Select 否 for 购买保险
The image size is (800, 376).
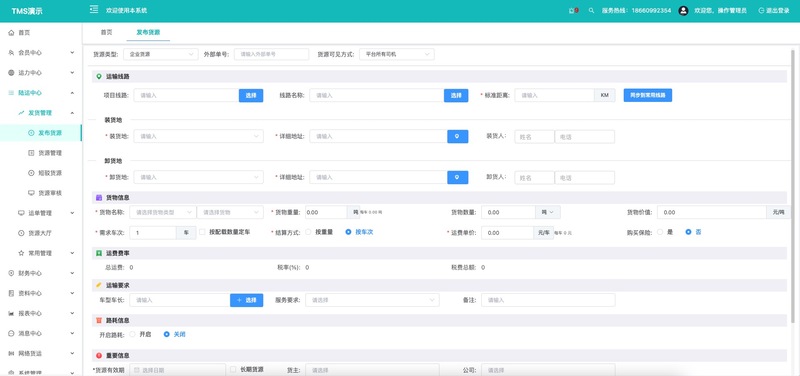688,232
